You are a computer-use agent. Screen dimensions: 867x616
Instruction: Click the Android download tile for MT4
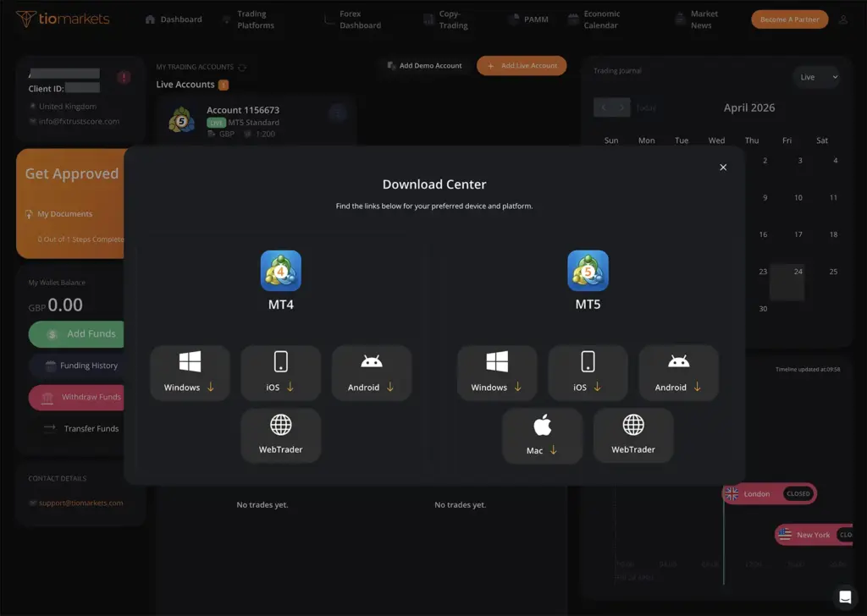click(x=371, y=372)
